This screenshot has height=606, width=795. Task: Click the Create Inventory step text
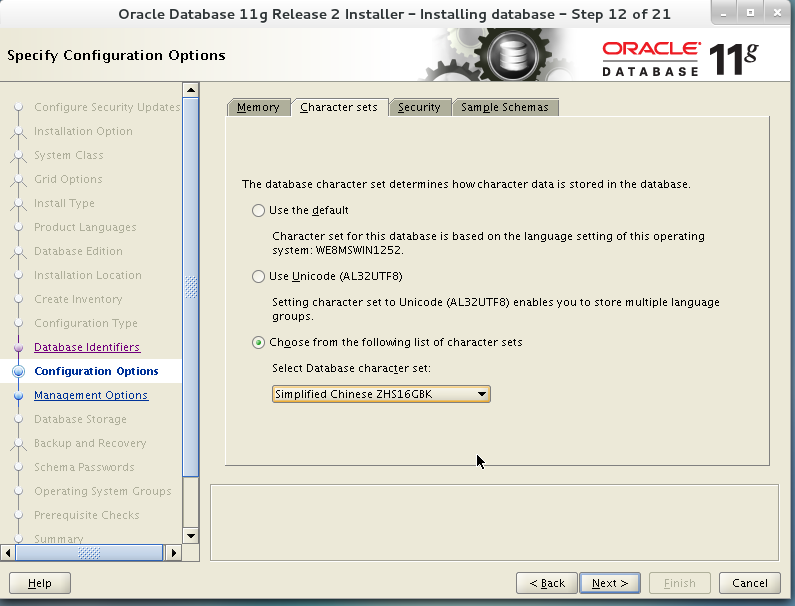coord(78,299)
